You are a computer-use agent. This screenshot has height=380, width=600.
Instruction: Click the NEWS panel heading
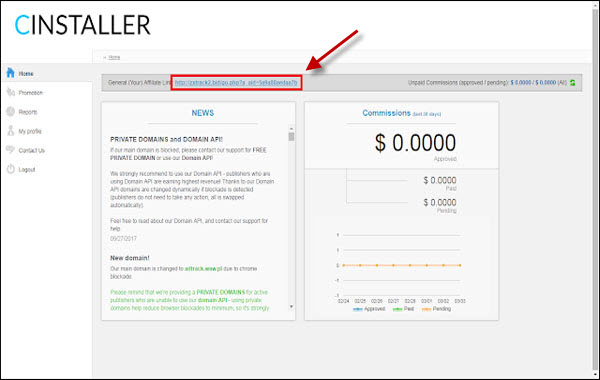tap(203, 113)
